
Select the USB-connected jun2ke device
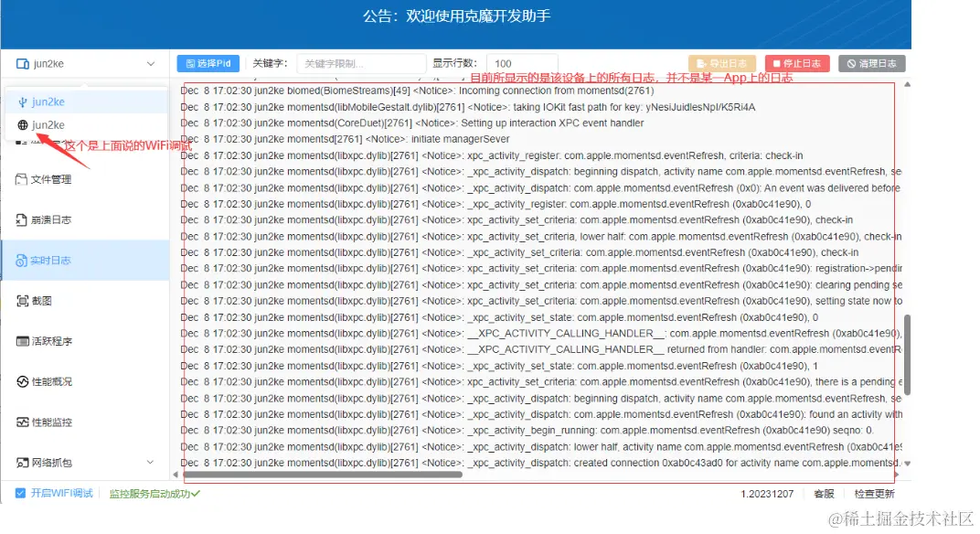pyautogui.click(x=86, y=101)
